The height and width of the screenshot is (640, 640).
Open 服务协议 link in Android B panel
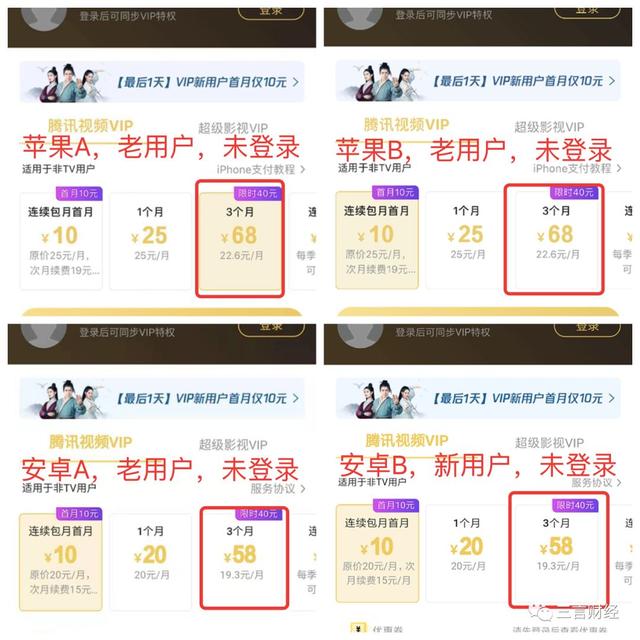click(596, 483)
